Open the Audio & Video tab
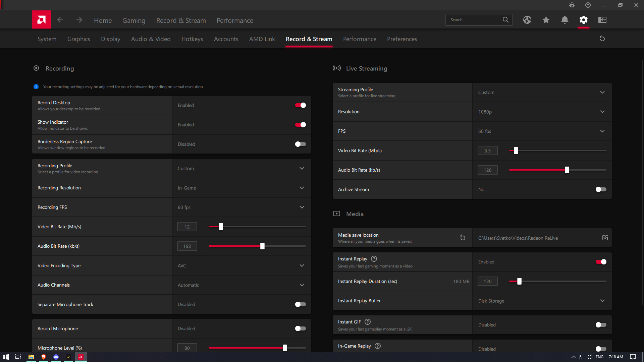Viewport: 644px width, 362px height. coord(151,39)
